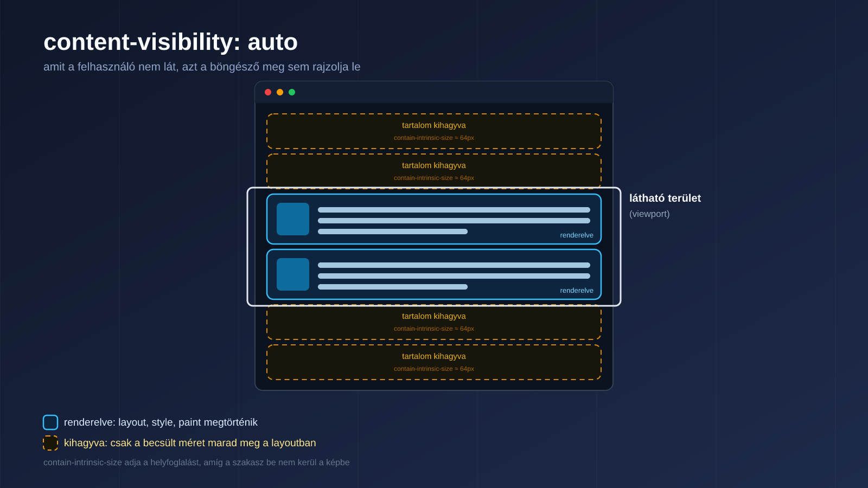Select the first rendered card's blue thumbnail
This screenshot has height=488, width=868.
[293, 219]
